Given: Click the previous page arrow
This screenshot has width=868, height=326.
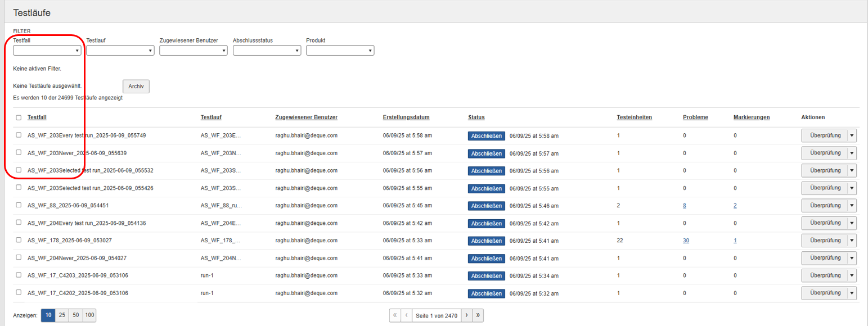Looking at the screenshot, I should point(406,315).
